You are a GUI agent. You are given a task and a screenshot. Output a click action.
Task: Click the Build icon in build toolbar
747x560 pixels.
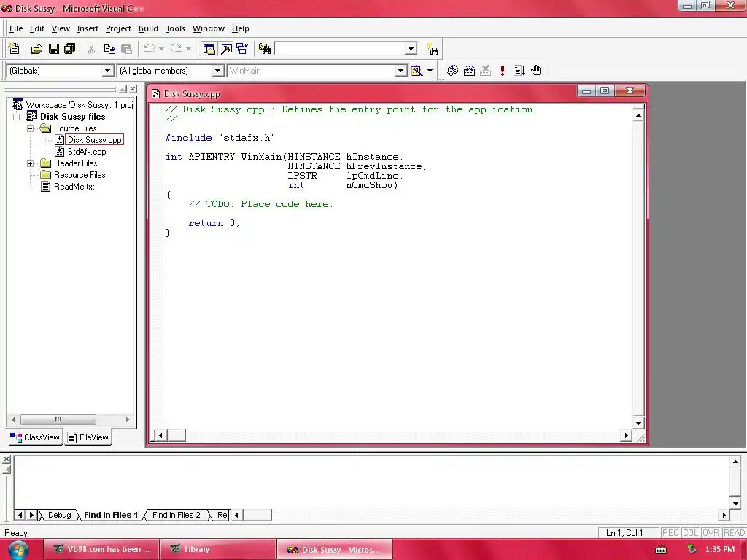point(469,71)
